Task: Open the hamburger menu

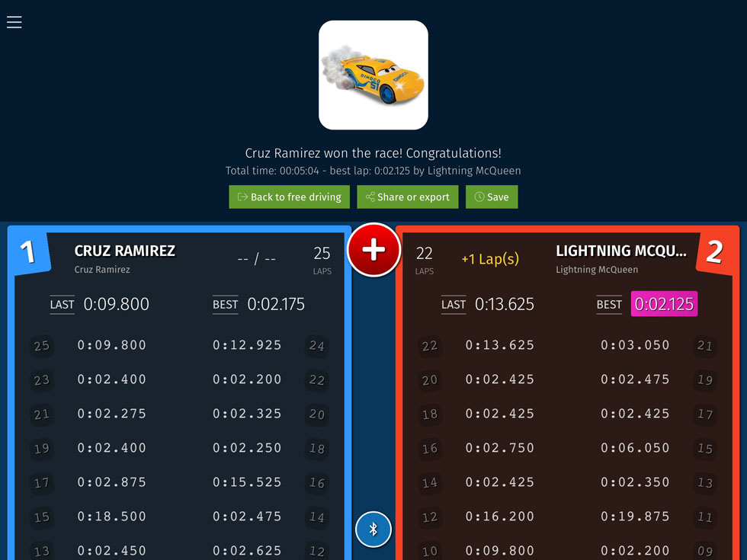Action: pos(14,22)
